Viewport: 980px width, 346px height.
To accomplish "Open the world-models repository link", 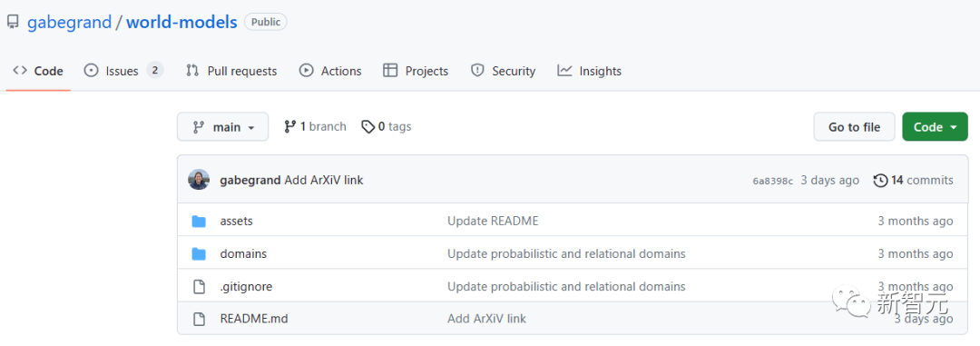I will pos(181,23).
